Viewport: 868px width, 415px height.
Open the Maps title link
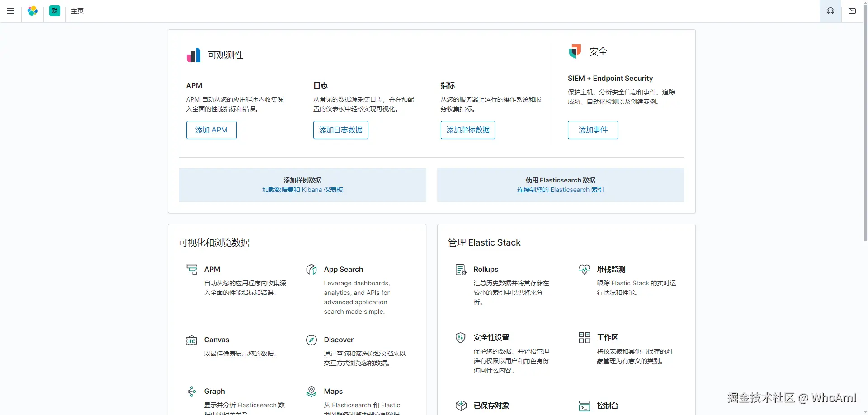pos(333,392)
